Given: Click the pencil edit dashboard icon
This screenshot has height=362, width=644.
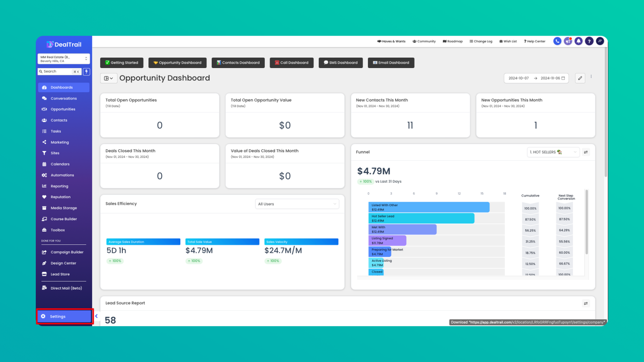Looking at the screenshot, I should 580,78.
